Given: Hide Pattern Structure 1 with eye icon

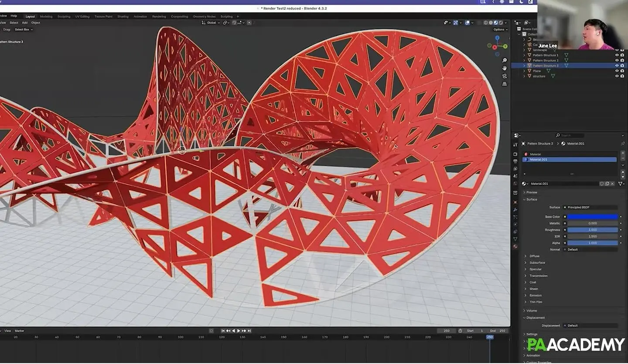Looking at the screenshot, I should point(617,55).
